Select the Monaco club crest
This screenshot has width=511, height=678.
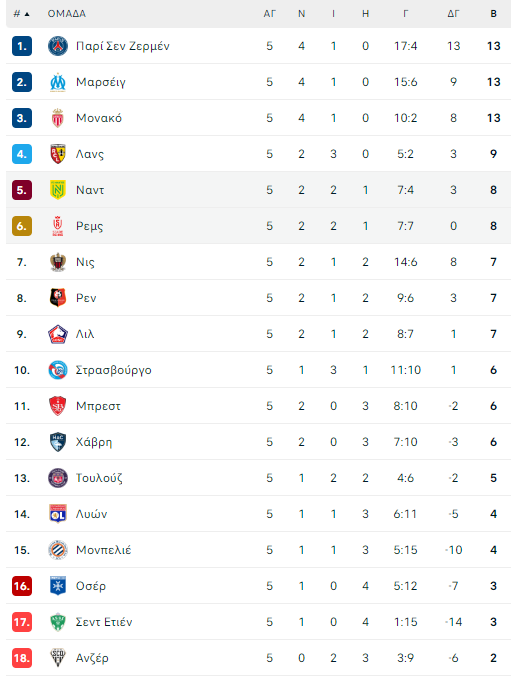(x=57, y=118)
